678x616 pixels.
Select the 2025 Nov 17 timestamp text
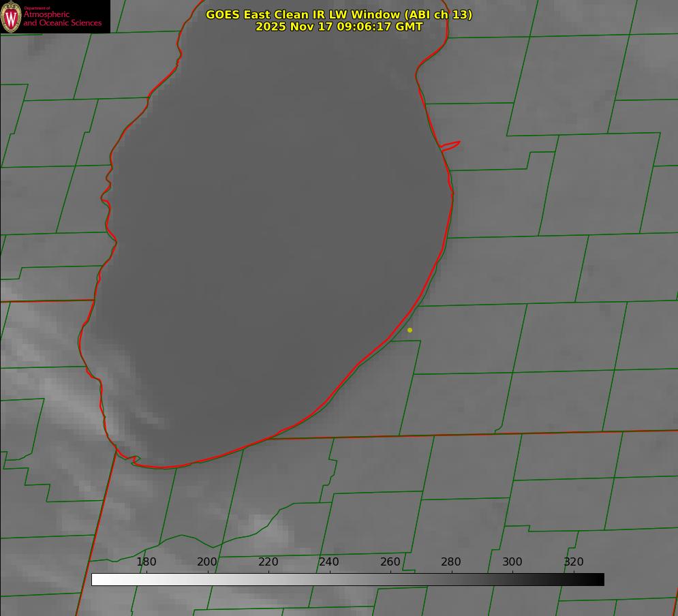[x=339, y=27]
